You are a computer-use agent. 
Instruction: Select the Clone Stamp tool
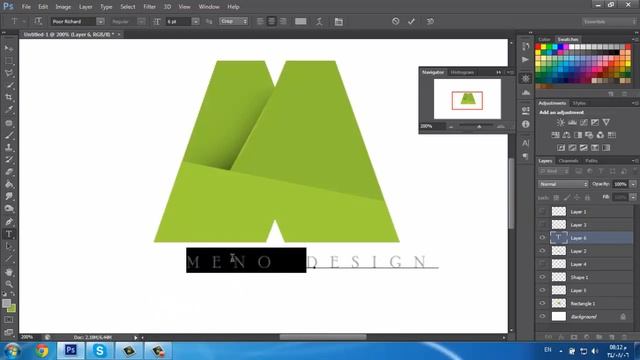pyautogui.click(x=9, y=147)
